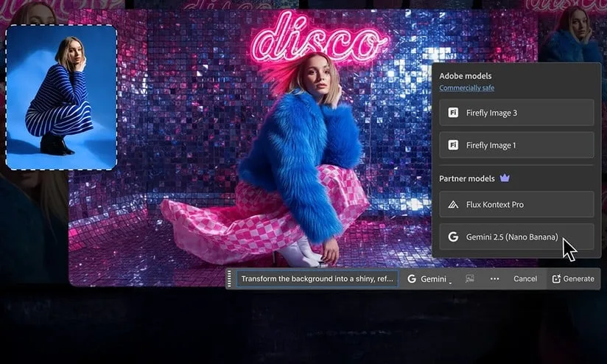Select the striped-outfit reference thumbnail
The width and height of the screenshot is (607, 364).
[x=61, y=97]
